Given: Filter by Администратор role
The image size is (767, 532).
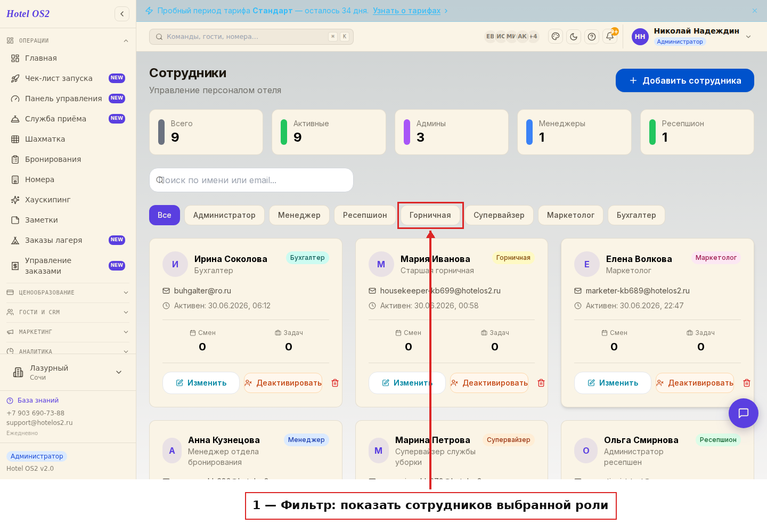Looking at the screenshot, I should [x=224, y=215].
